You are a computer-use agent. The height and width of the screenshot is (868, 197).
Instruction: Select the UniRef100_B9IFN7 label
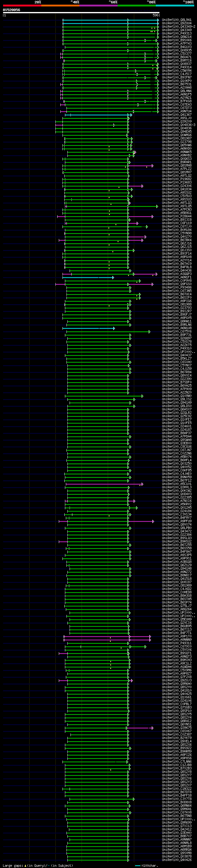[x=176, y=78]
